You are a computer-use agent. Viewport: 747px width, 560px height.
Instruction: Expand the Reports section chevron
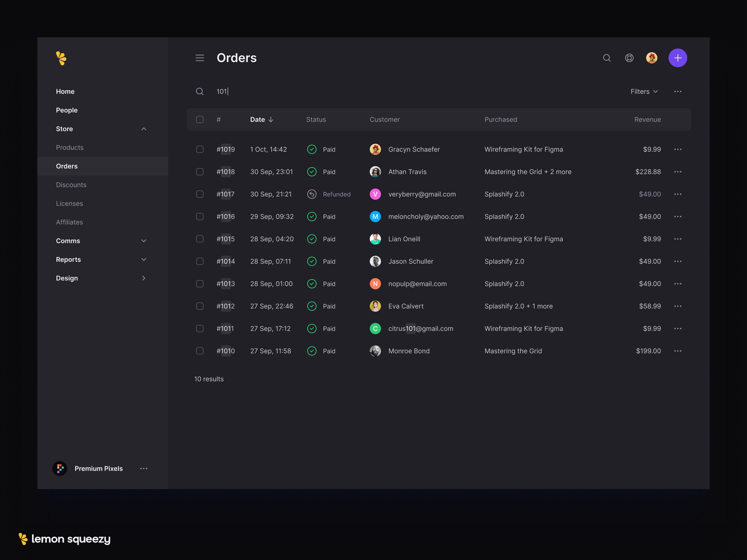click(144, 259)
